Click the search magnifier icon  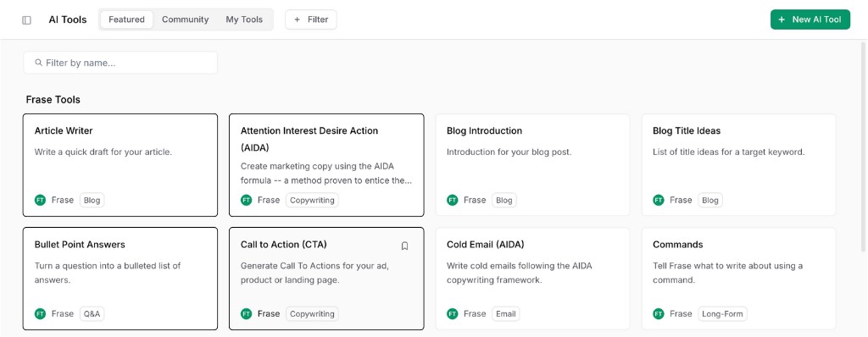(39, 63)
